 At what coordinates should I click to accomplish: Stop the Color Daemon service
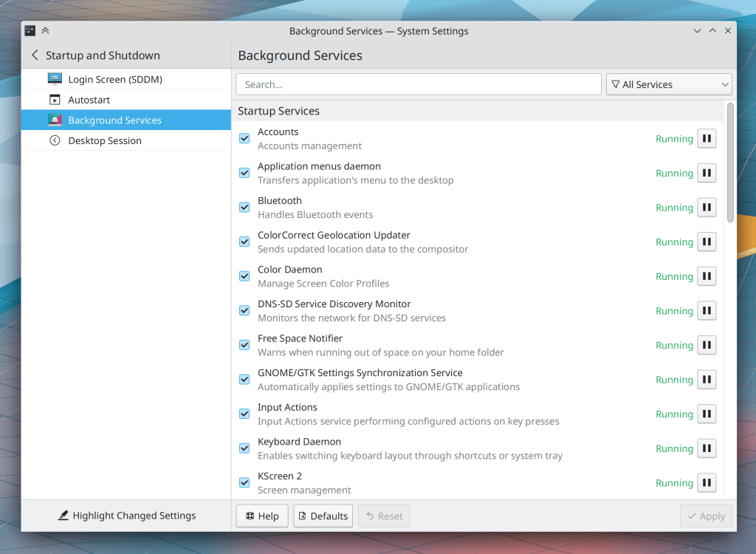(x=707, y=276)
